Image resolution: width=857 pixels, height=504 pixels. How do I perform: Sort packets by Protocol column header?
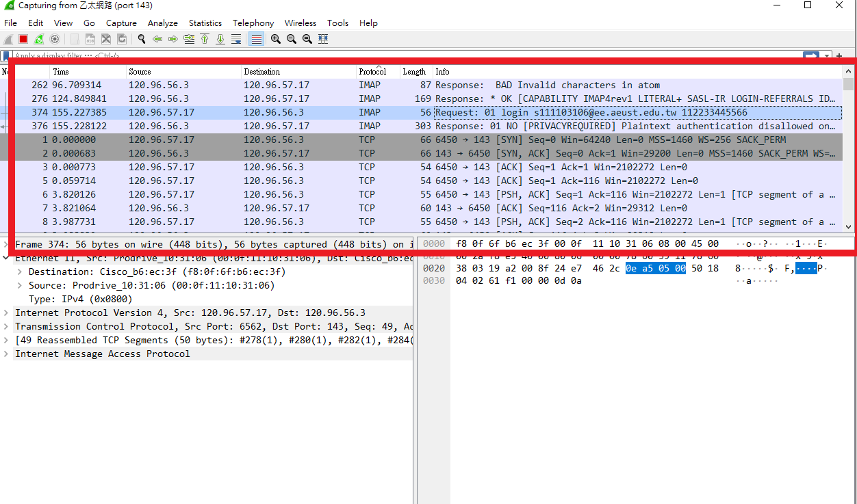coord(372,72)
